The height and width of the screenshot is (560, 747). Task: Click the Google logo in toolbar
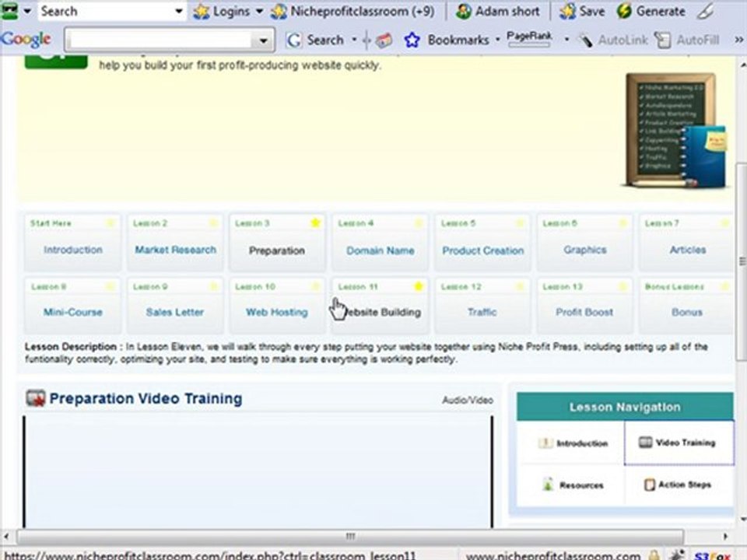[x=26, y=39]
